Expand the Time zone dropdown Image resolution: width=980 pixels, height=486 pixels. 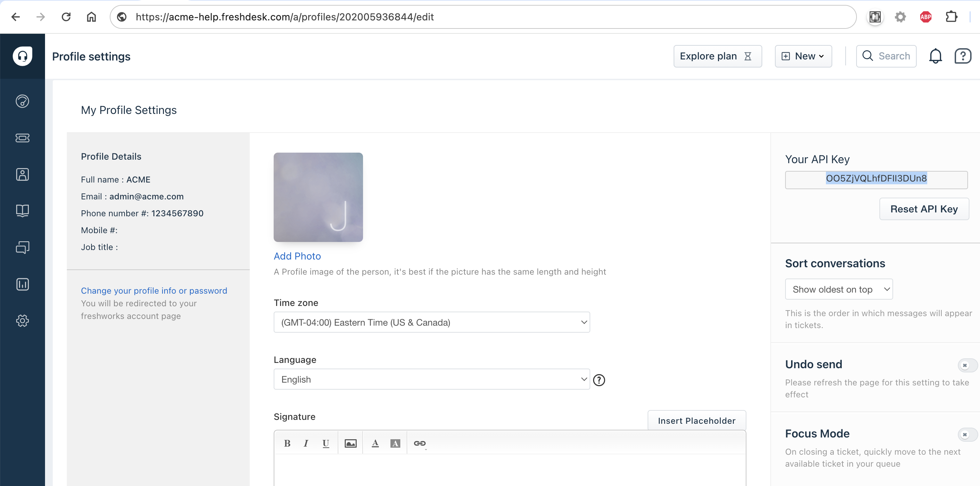point(431,322)
